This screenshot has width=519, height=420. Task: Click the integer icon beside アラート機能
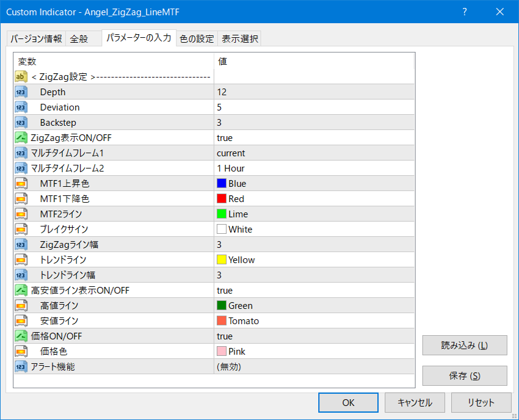pyautogui.click(x=21, y=366)
